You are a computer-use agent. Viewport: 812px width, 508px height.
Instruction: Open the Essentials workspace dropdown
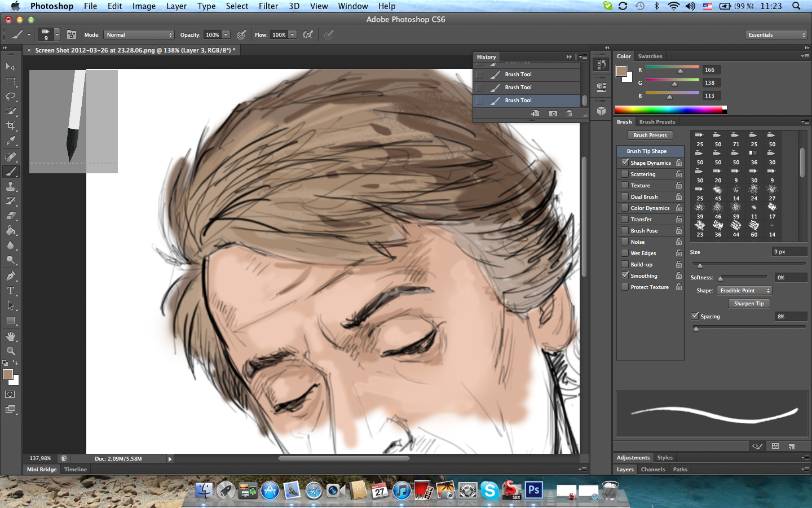pyautogui.click(x=776, y=35)
